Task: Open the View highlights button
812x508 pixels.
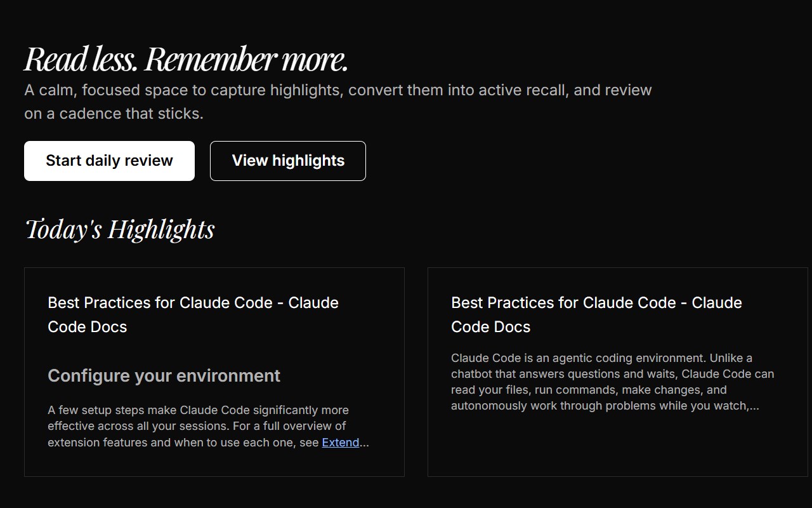Action: (288, 161)
